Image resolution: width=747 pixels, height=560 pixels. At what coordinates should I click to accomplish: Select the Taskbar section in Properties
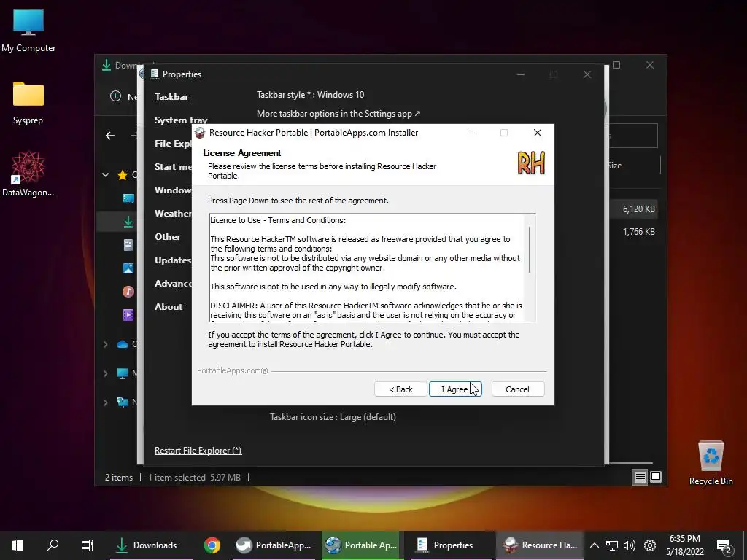pos(171,97)
